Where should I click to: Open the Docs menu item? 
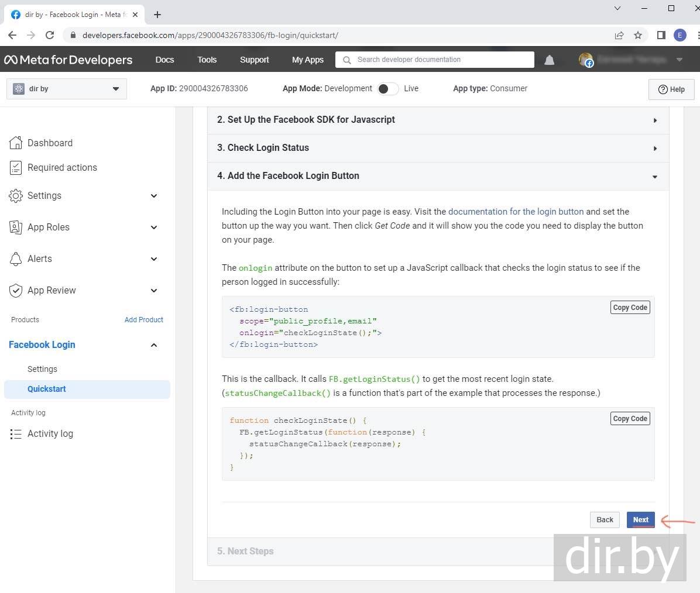tap(164, 60)
